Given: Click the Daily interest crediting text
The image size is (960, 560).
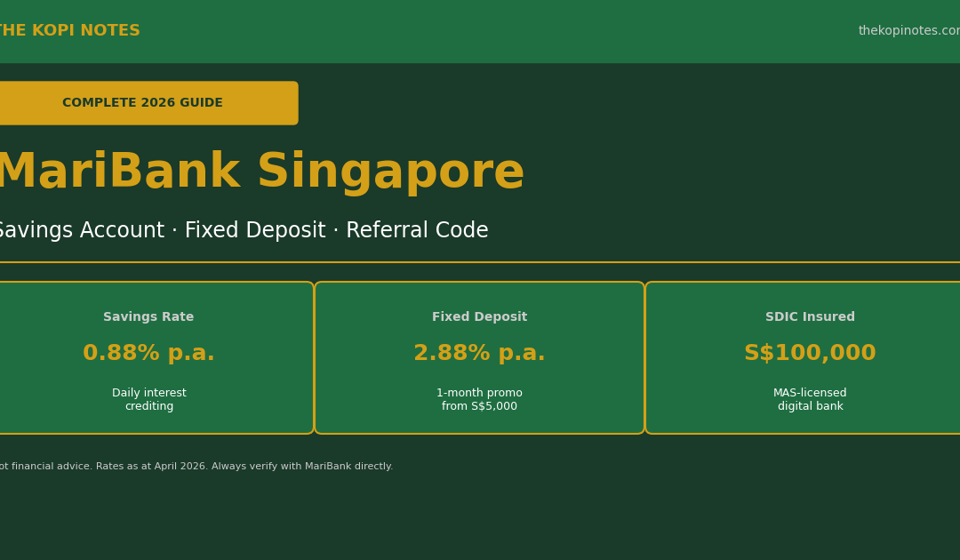Looking at the screenshot, I should coord(149,400).
